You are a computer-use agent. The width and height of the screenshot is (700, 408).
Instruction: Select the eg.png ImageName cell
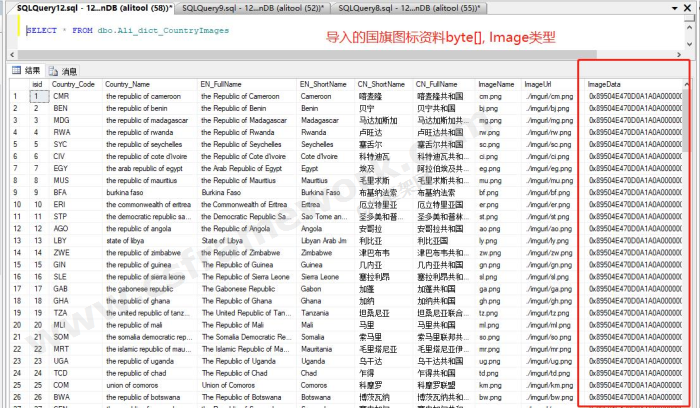point(489,166)
